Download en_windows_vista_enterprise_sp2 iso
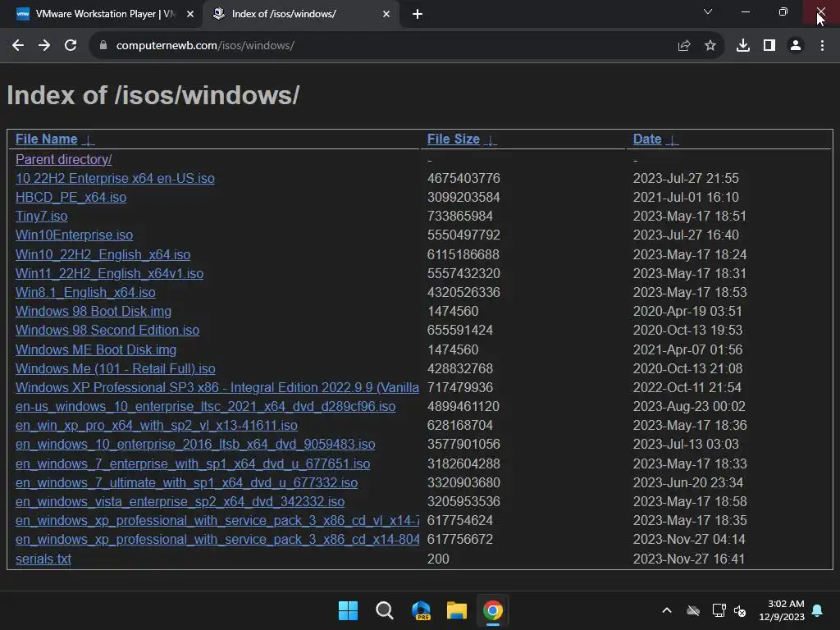Image resolution: width=840 pixels, height=630 pixels. [180, 501]
